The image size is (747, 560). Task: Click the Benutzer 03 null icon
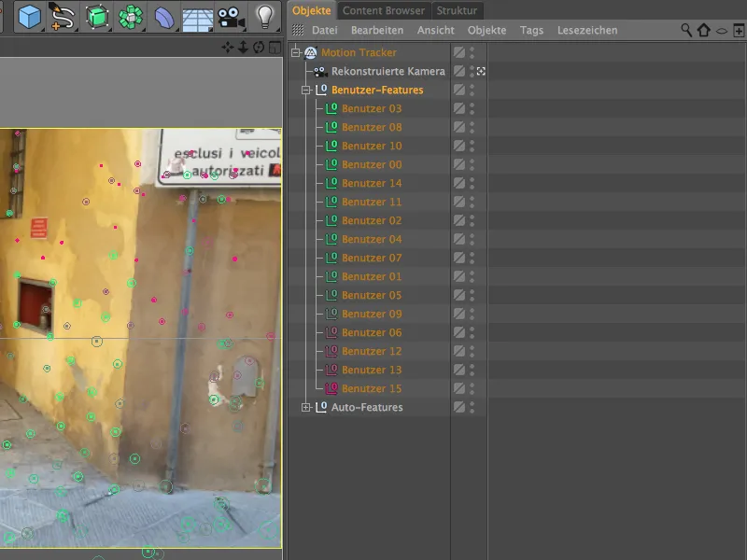(331, 108)
